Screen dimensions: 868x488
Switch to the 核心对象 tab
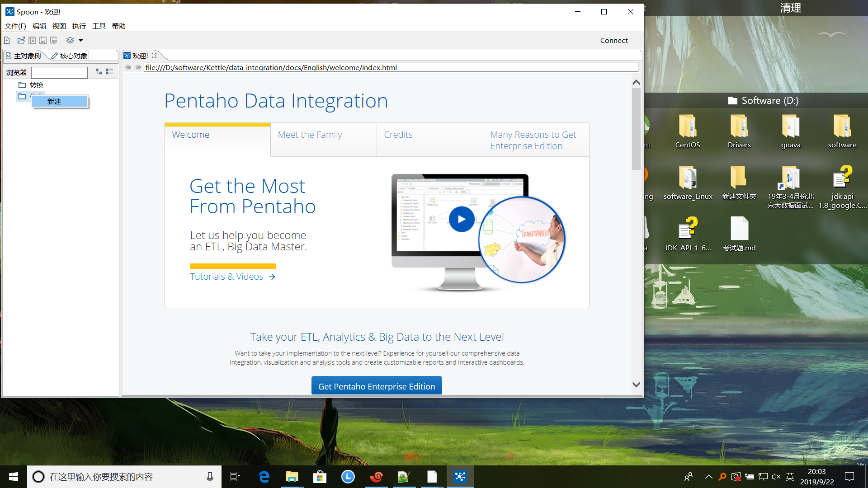[70, 56]
